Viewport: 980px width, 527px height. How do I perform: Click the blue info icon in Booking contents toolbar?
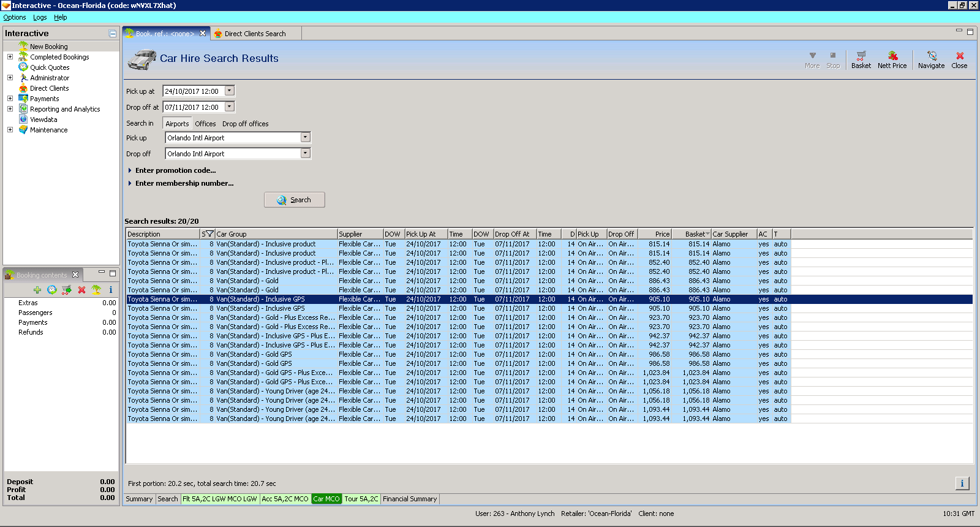[111, 290]
